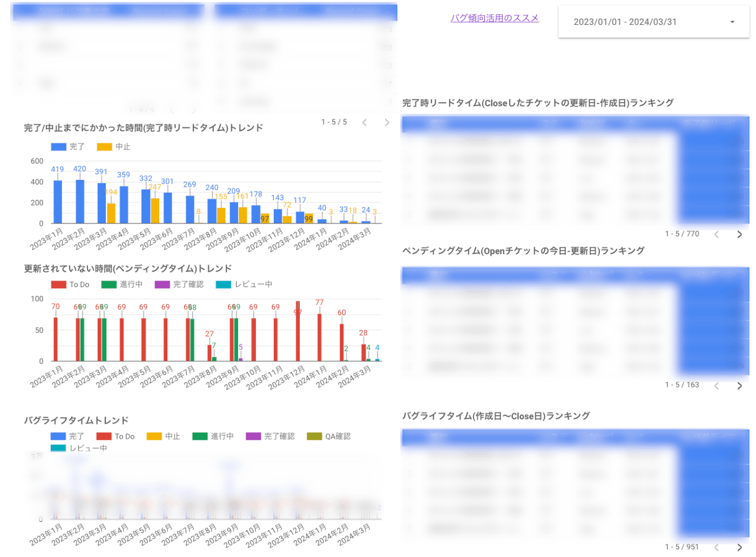Go to previous page of 1 - 5 / 5 table
The image size is (756, 557).
tap(364, 123)
